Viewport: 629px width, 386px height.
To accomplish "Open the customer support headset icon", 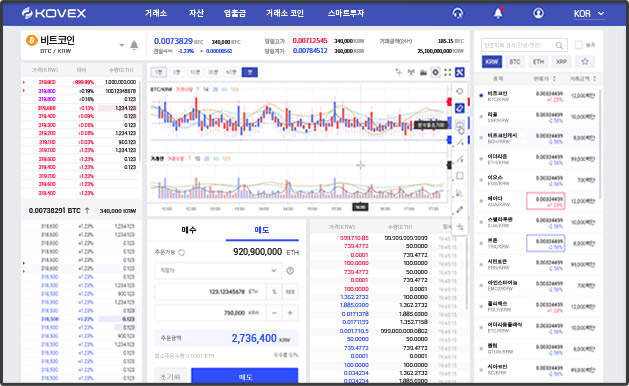I will coord(458,13).
